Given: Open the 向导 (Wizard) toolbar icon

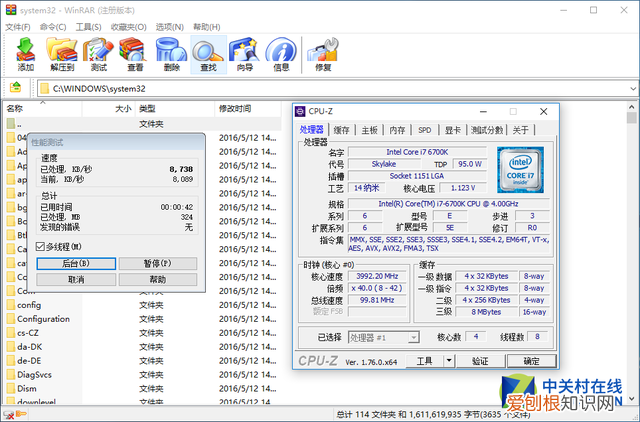Looking at the screenshot, I should click(244, 54).
